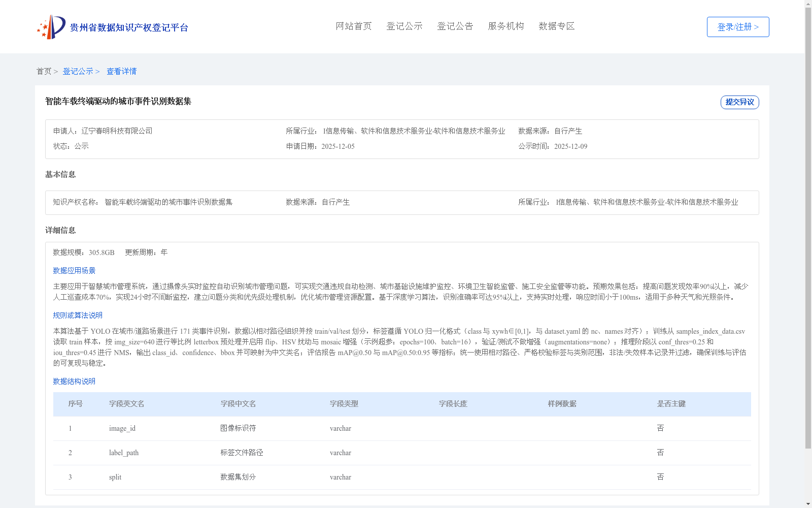
Task: Click the 样例数据 column header
Action: [x=562, y=404]
